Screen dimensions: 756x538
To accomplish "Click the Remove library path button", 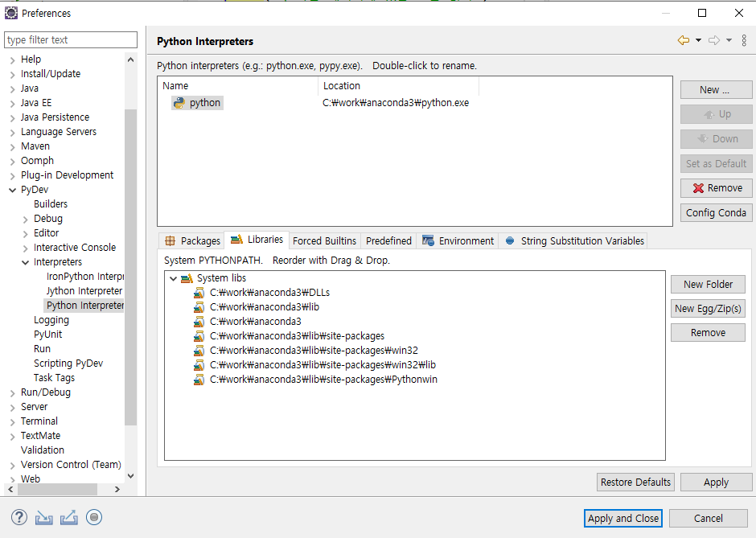I will pyautogui.click(x=708, y=333).
